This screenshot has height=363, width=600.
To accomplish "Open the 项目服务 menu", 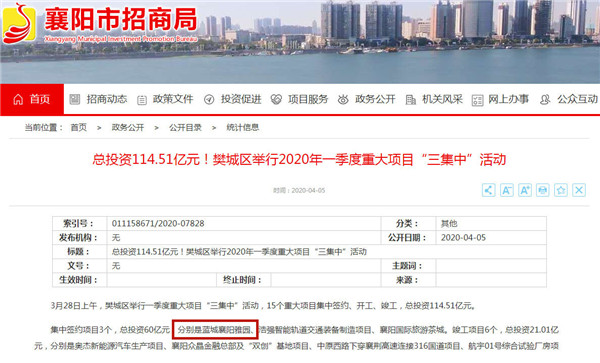I will click(x=299, y=99).
